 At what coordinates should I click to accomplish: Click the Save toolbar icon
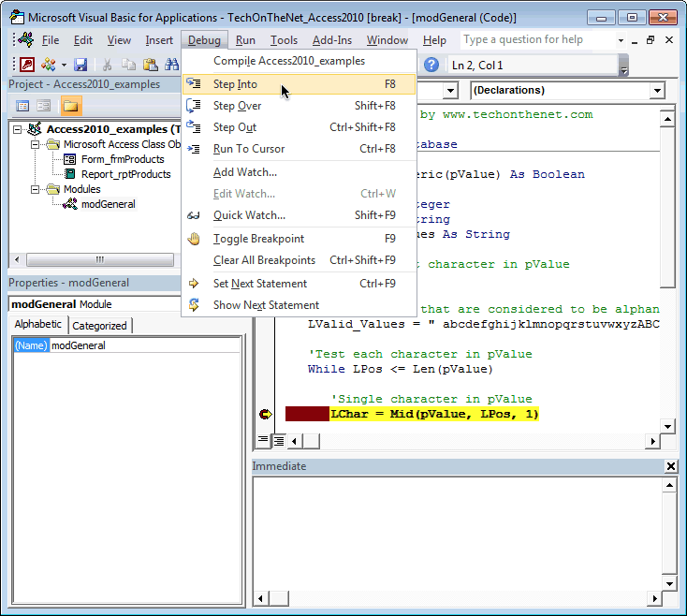[x=80, y=65]
